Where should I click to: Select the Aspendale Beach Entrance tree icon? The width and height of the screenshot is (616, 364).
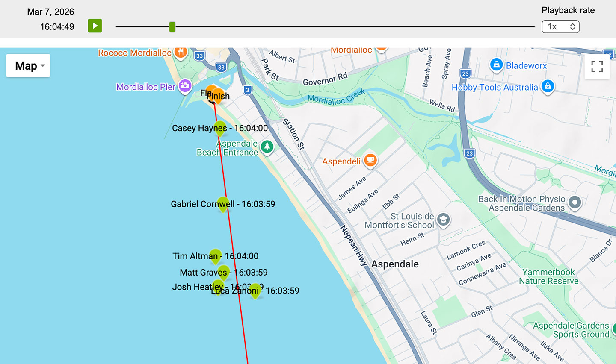(267, 147)
